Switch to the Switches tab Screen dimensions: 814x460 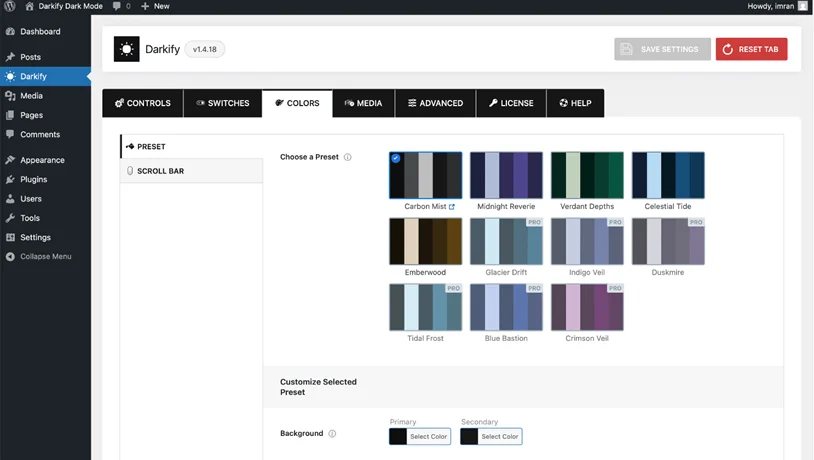[x=223, y=103]
